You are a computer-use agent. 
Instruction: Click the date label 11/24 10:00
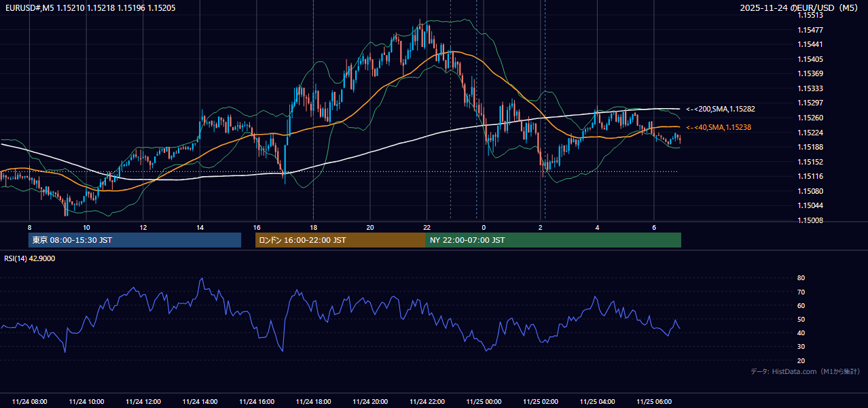86,402
